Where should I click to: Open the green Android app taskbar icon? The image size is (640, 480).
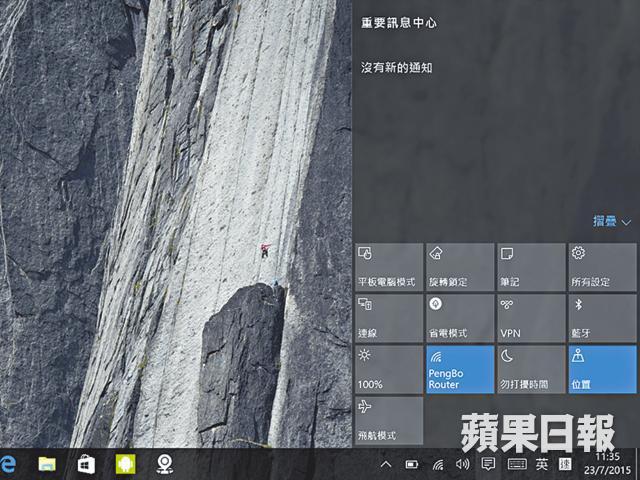click(x=125, y=464)
